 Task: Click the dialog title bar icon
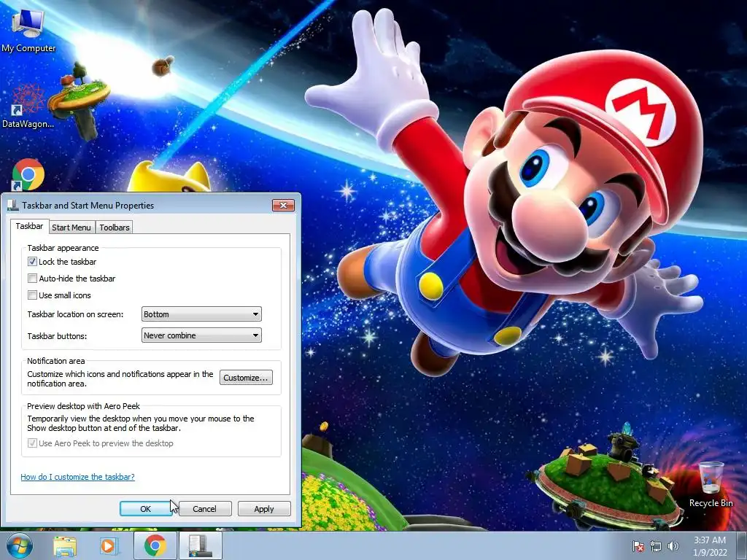click(13, 205)
